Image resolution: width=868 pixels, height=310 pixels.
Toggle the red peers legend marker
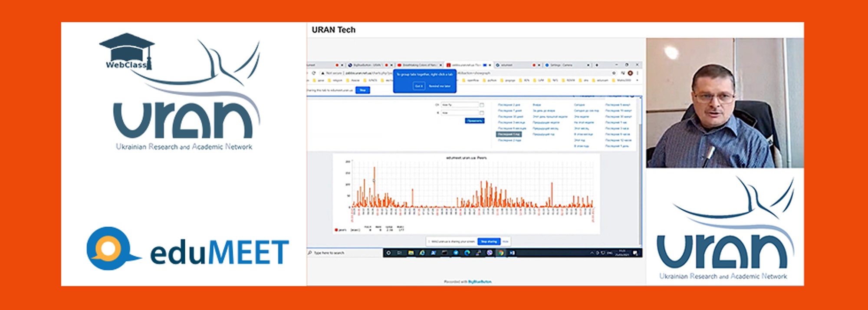coord(336,230)
